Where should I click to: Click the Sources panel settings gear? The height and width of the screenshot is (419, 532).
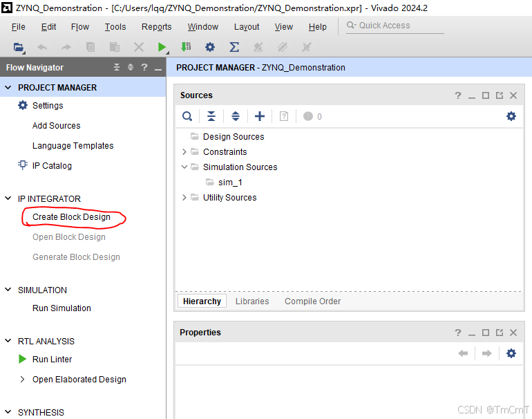[x=511, y=116]
